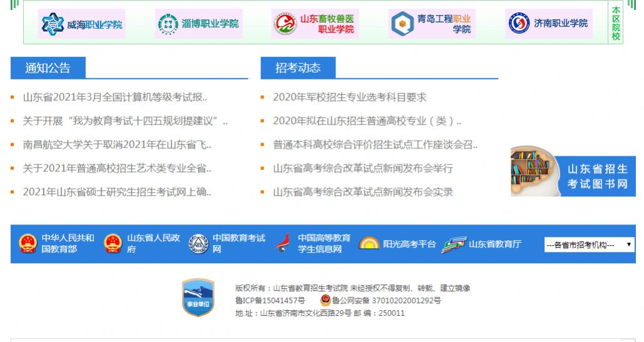Click the 淄博职业学院 round green emblem

click(x=168, y=24)
